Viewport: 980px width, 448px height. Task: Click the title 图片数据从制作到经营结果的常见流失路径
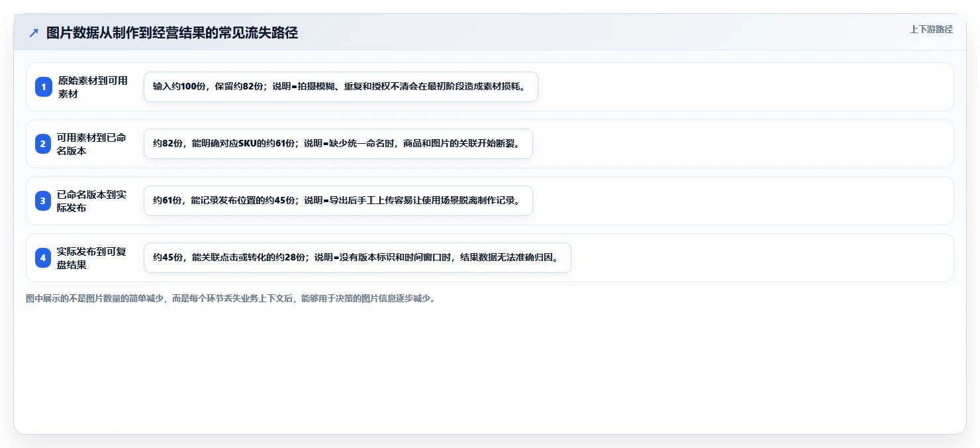[x=172, y=33]
